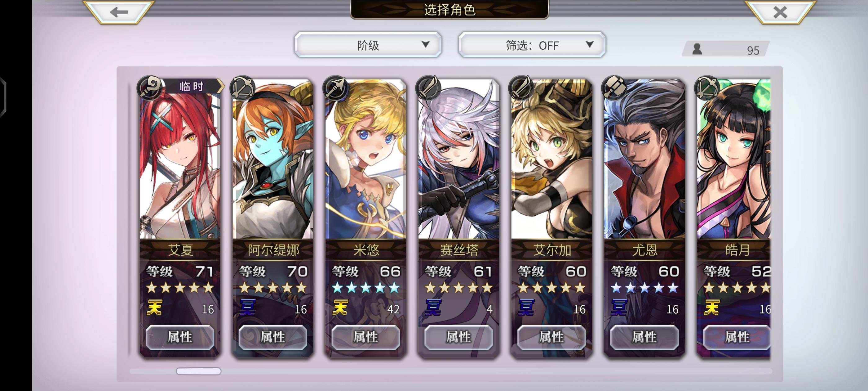Close the character selection screen
Image resolution: width=868 pixels, height=391 pixels.
pos(780,12)
